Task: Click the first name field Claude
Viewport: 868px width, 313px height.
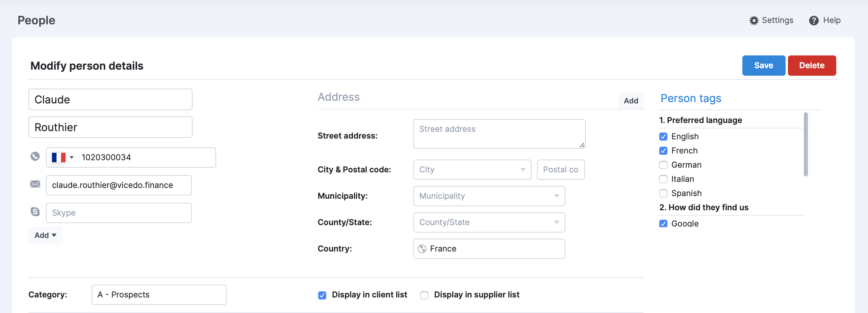Action: [110, 99]
